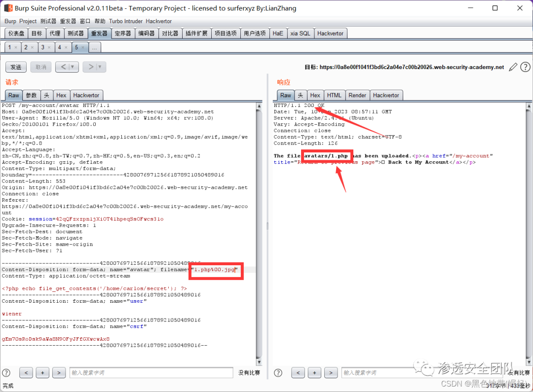The height and width of the screenshot is (392, 533).
Task: Switch to 定序器 sequencer tab
Action: (x=123, y=34)
